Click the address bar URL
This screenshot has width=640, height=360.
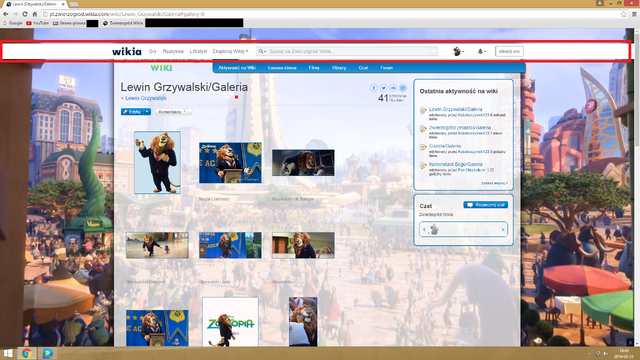pyautogui.click(x=127, y=14)
